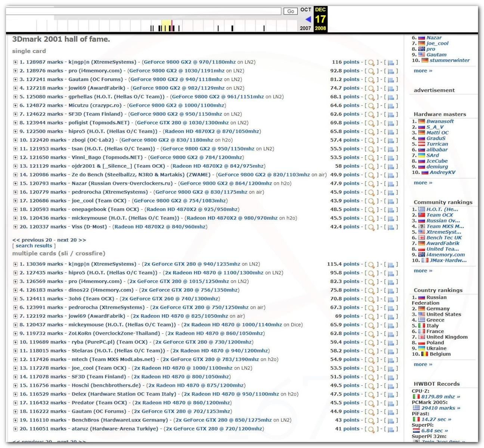
Task: Open 'Radeon HD 4870X2 @ 870/1050mhz' hardware link
Action: pyautogui.click(x=212, y=131)
